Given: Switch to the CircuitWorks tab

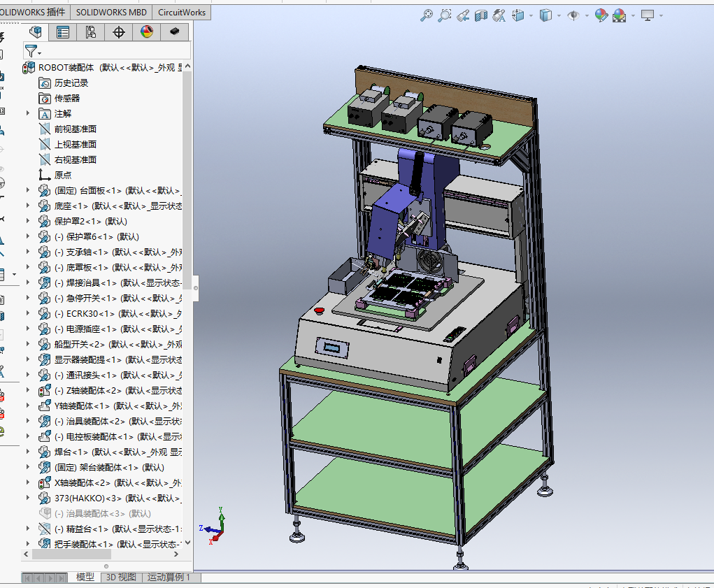Looking at the screenshot, I should (182, 13).
